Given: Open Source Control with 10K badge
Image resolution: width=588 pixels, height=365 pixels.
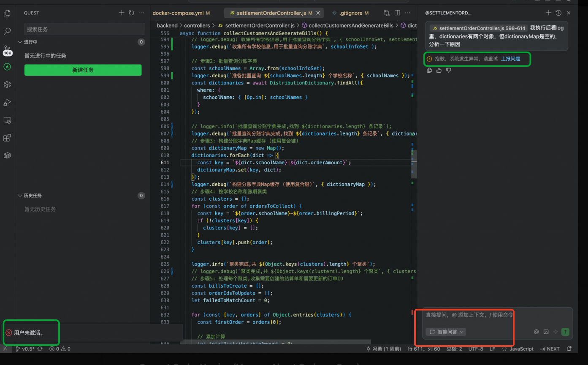Looking at the screenshot, I should pyautogui.click(x=7, y=50).
